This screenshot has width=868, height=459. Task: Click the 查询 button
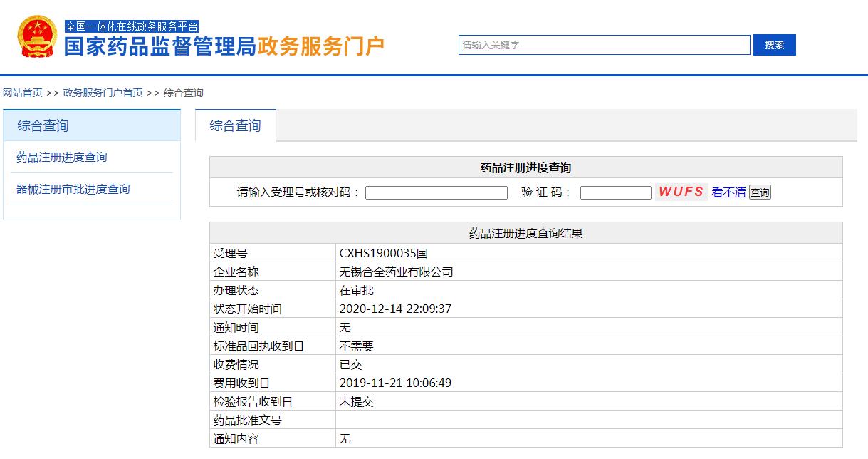(x=760, y=192)
